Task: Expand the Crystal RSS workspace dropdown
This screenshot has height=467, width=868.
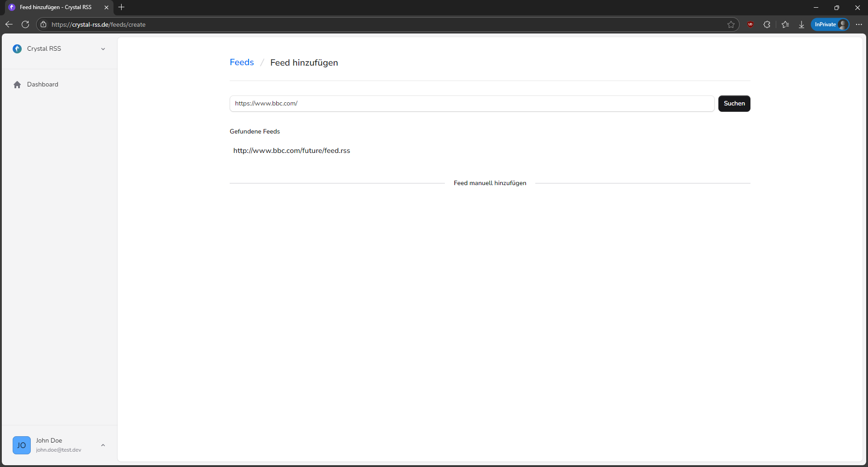Action: coord(103,49)
